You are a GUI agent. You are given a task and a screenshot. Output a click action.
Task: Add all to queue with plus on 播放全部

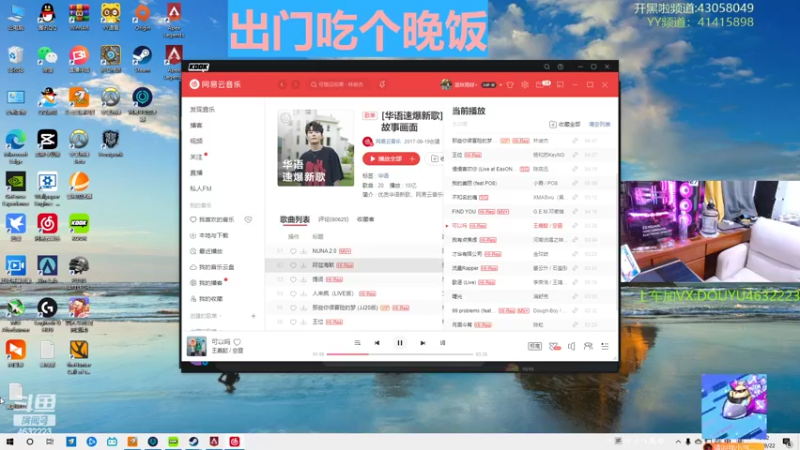[412, 159]
